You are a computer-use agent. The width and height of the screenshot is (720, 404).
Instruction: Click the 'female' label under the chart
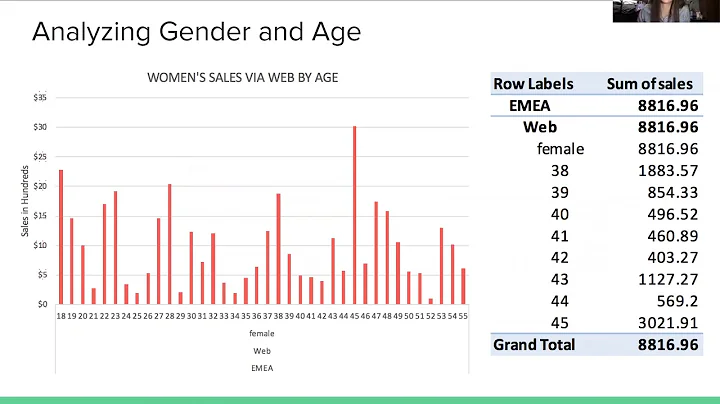click(x=262, y=333)
